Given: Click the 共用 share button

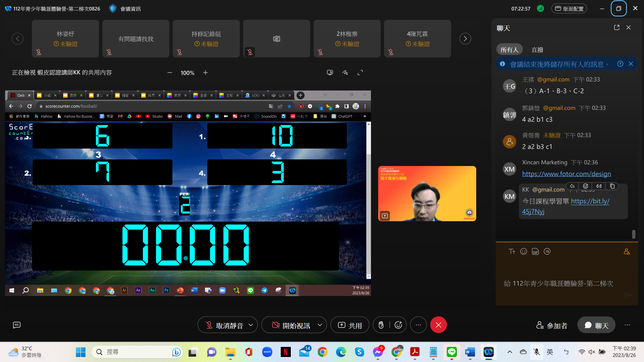Looking at the screenshot, I should [x=350, y=325].
